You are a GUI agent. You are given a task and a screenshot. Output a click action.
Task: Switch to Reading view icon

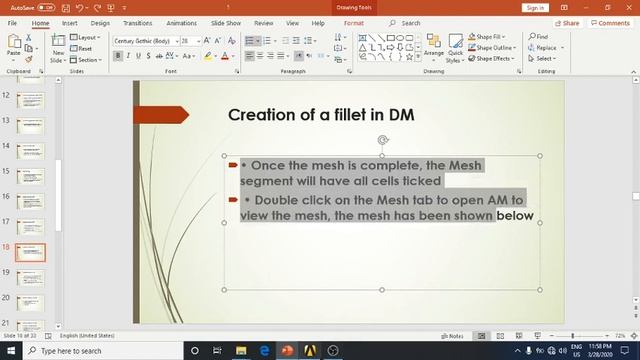click(519, 336)
